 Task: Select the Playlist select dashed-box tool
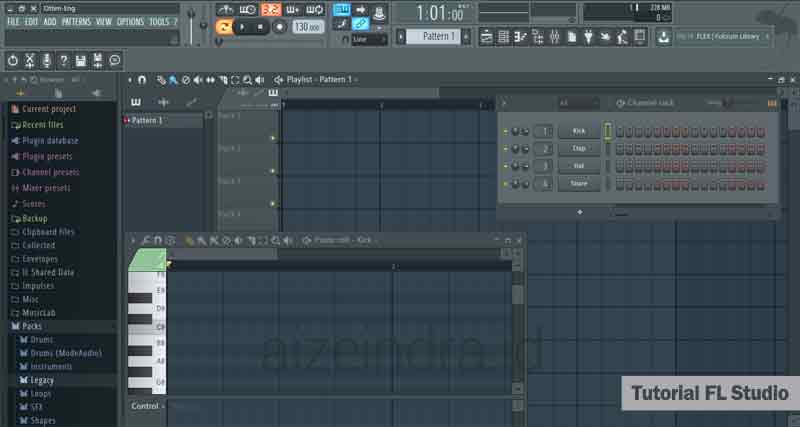(235, 80)
